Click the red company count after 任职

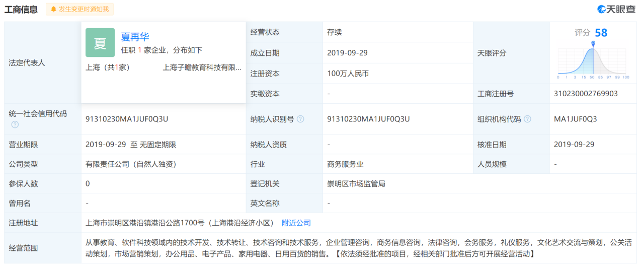tap(139, 50)
